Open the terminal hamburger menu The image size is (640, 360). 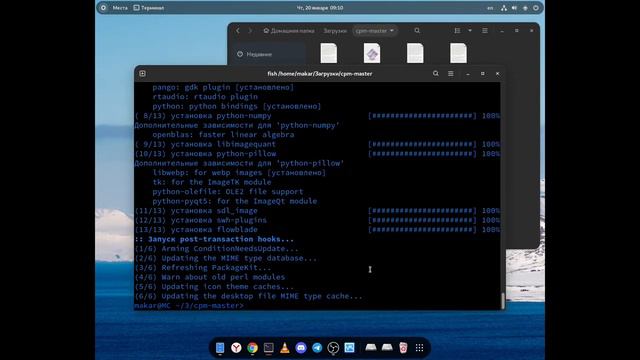(451, 73)
